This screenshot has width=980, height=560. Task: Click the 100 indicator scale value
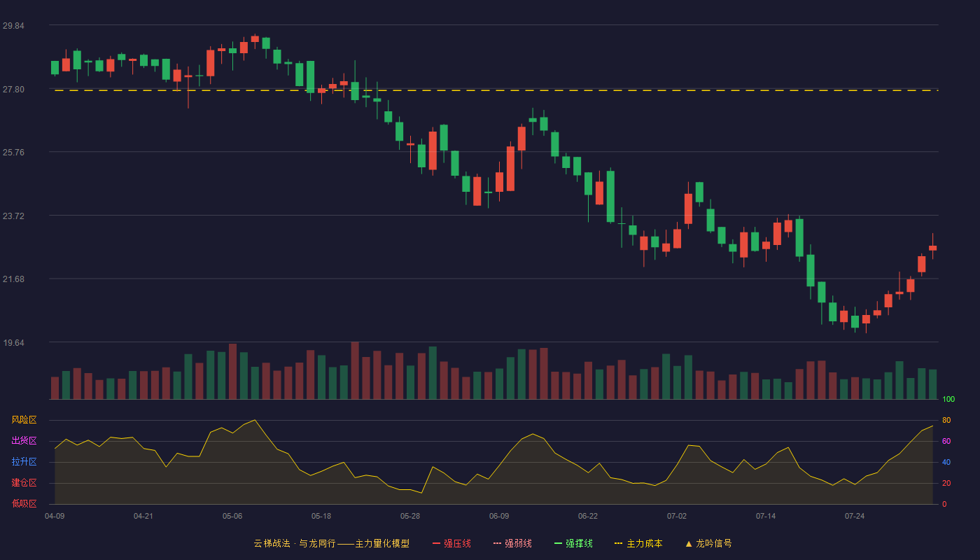coord(948,399)
